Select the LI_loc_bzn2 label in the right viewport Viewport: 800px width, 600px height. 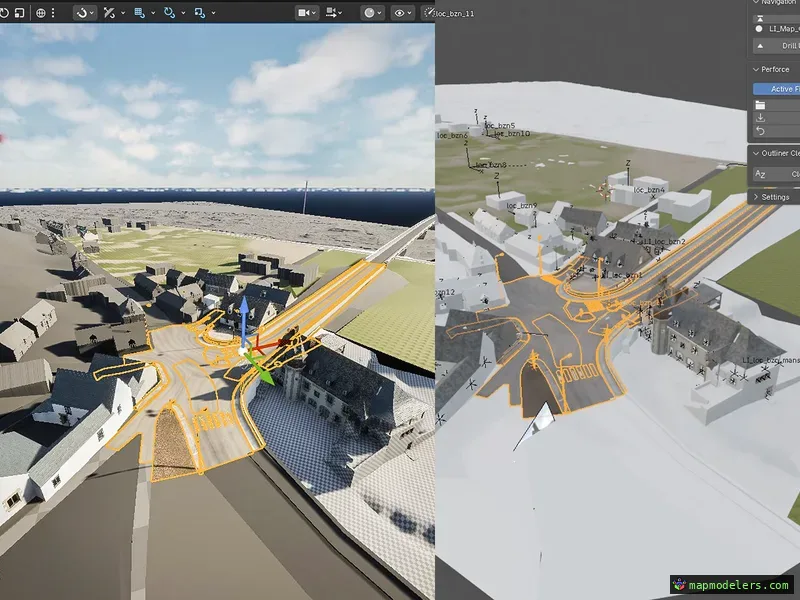[664, 241]
